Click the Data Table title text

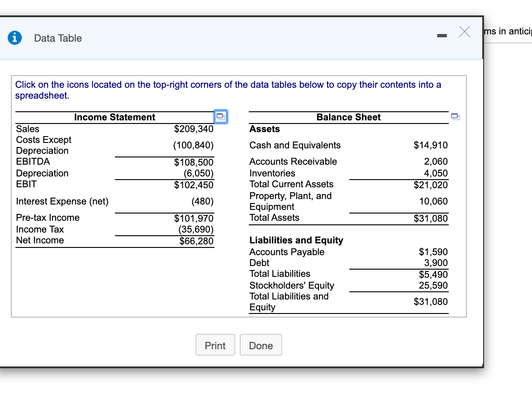click(x=58, y=38)
